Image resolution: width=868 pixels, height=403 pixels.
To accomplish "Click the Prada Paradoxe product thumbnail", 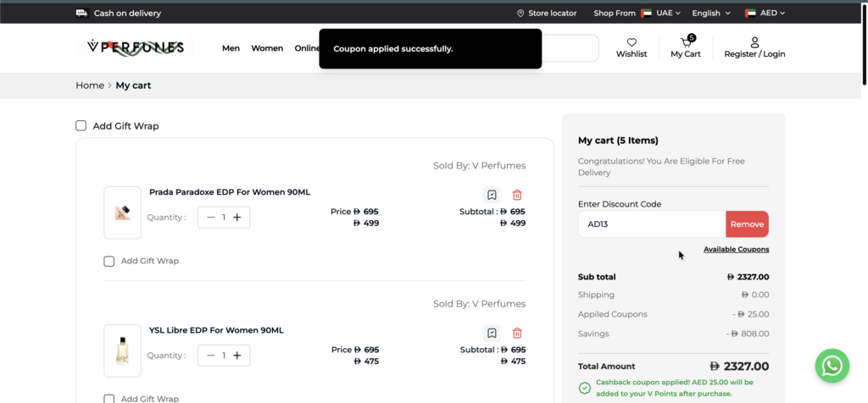I will pos(122,213).
